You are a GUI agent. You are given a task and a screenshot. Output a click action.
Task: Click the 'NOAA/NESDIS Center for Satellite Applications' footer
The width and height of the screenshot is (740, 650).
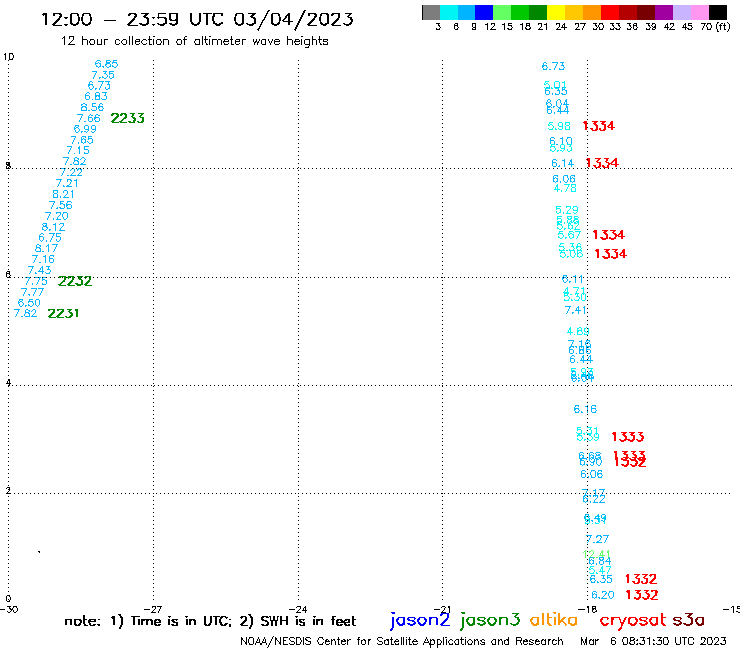click(x=402, y=641)
